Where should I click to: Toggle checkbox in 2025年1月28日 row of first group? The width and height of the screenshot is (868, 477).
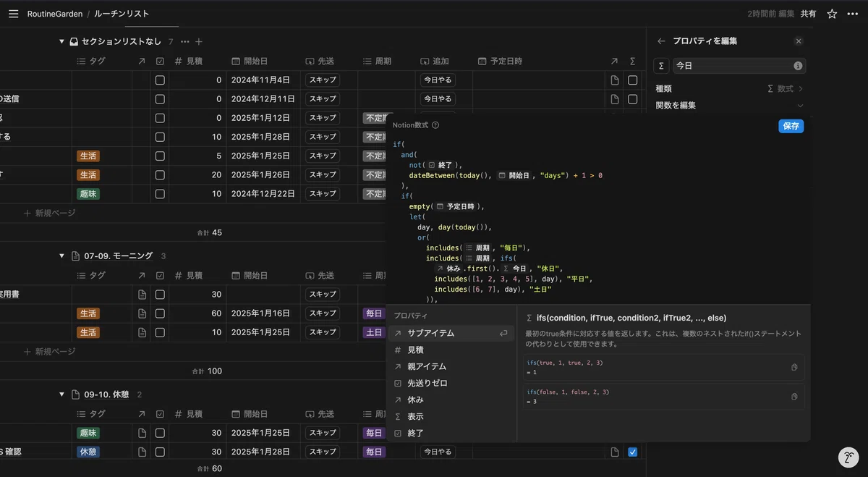pos(160,137)
